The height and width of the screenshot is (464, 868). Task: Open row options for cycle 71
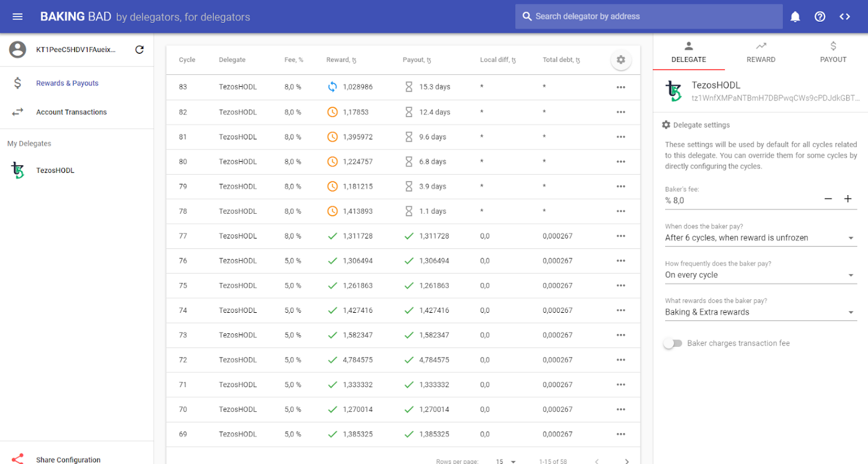[621, 385]
